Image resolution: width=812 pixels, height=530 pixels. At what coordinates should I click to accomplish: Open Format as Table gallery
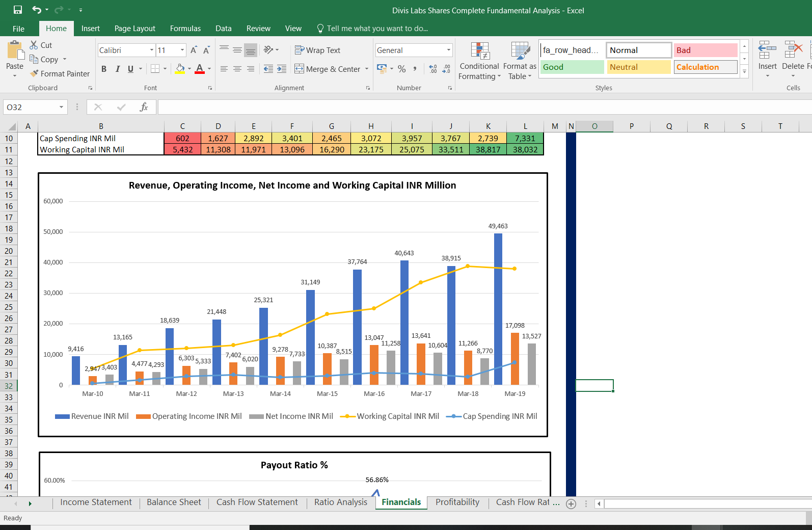[x=520, y=61]
